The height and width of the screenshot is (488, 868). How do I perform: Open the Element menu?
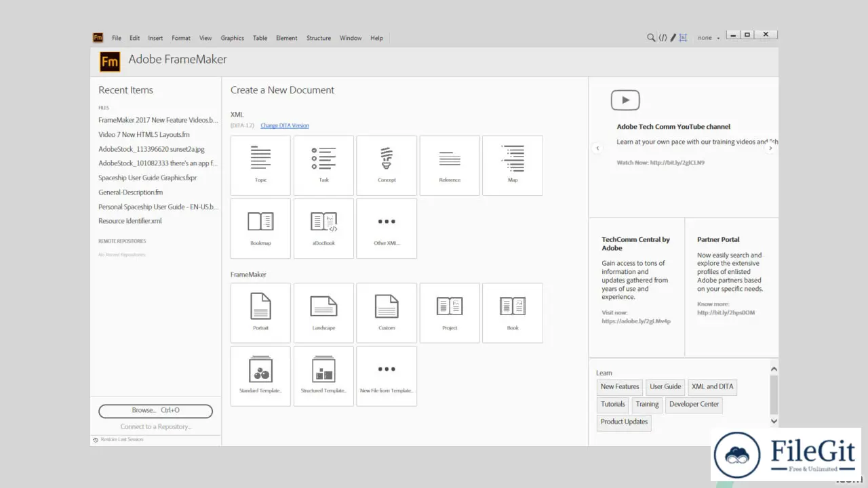[287, 38]
